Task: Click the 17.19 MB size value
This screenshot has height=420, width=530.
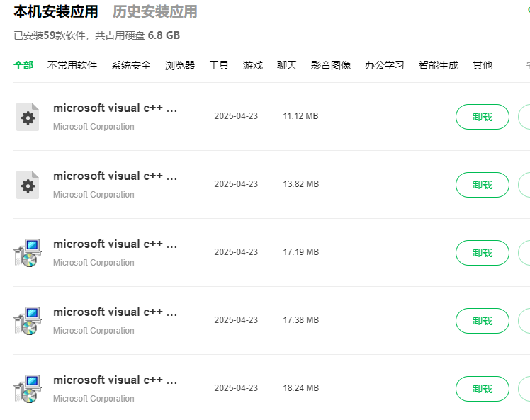Action: [301, 251]
